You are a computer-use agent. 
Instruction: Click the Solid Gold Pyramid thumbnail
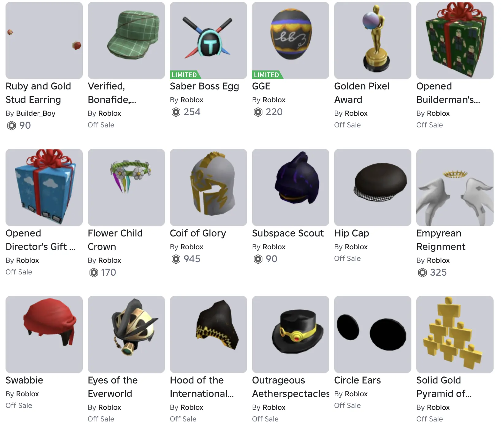455,334
